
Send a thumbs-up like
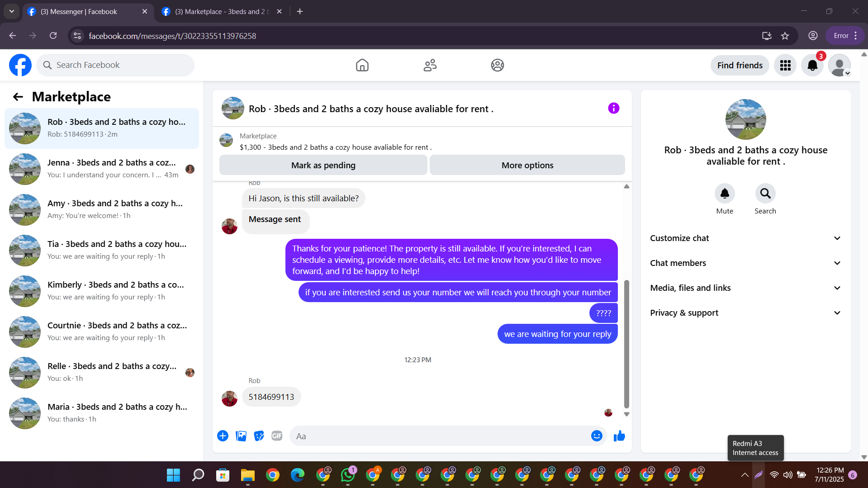[x=619, y=436]
